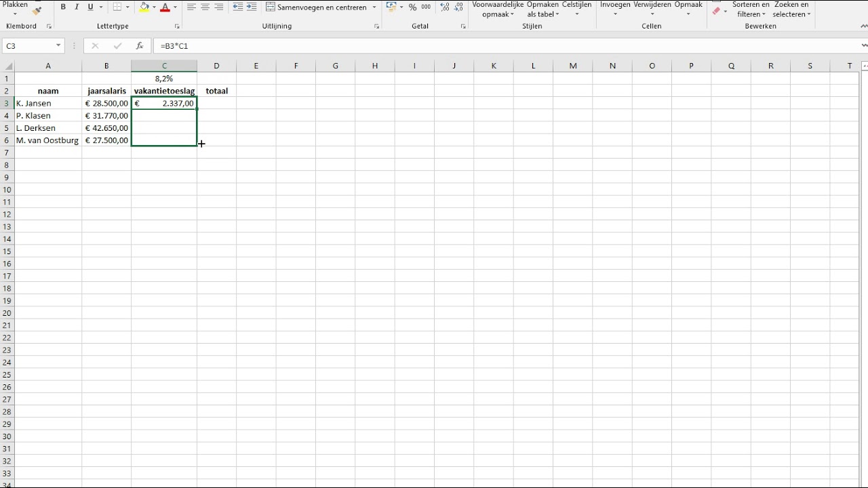The height and width of the screenshot is (488, 868).
Task: Click Samenvoegen en centreren button
Action: (x=316, y=7)
